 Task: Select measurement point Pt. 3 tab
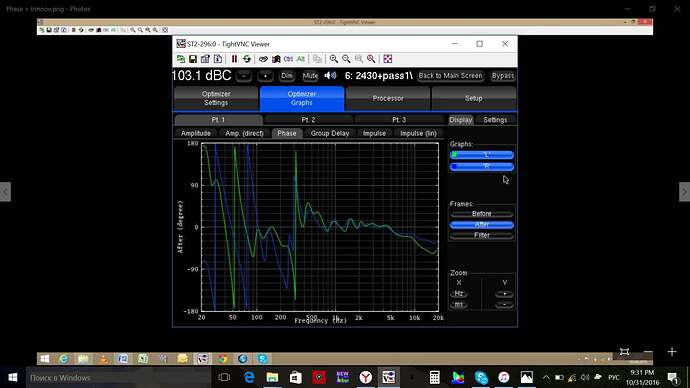[x=399, y=120]
